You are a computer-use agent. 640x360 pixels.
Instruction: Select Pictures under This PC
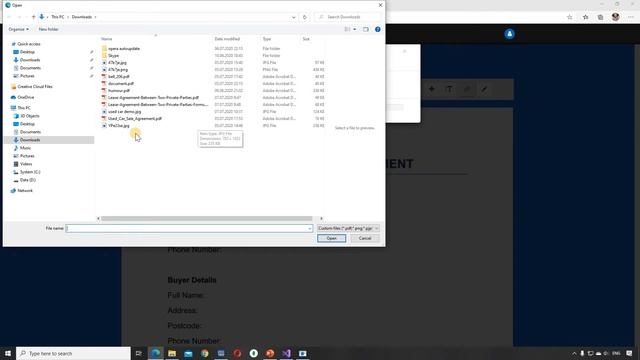point(27,156)
